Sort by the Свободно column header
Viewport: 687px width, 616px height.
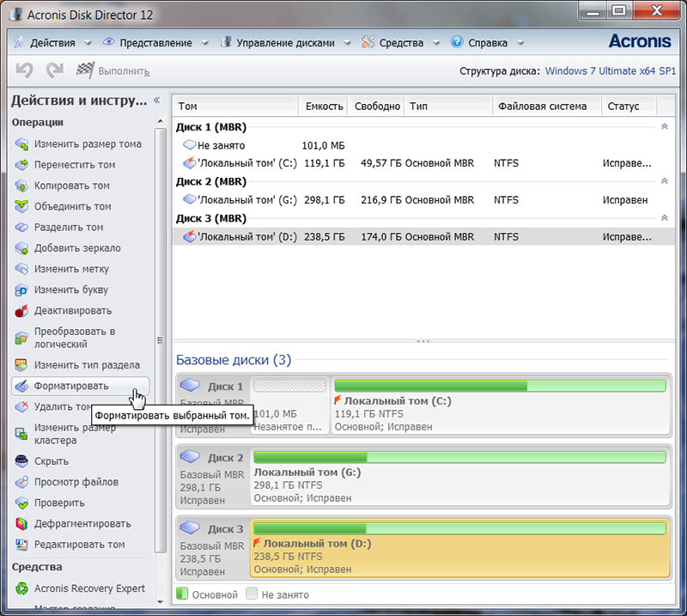coord(376,107)
